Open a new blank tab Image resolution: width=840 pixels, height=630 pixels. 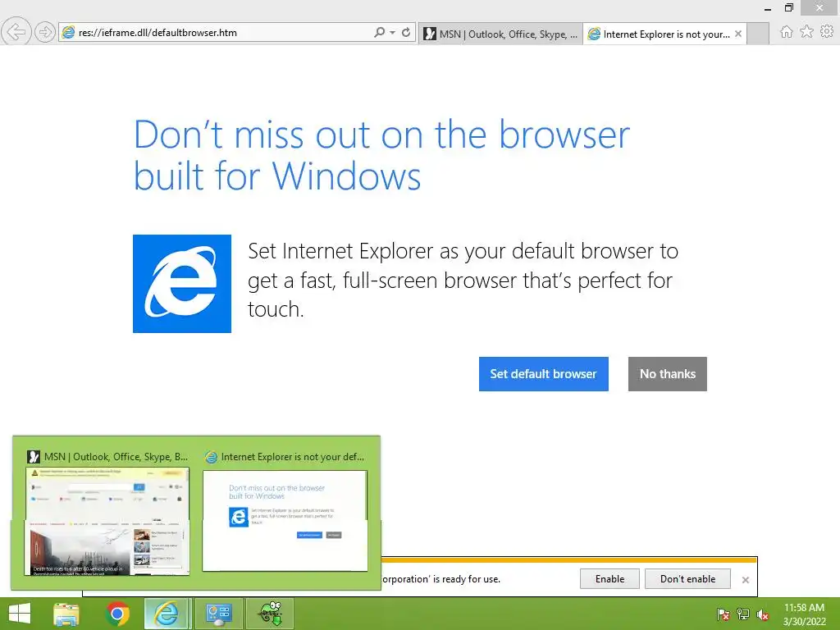coord(757,34)
